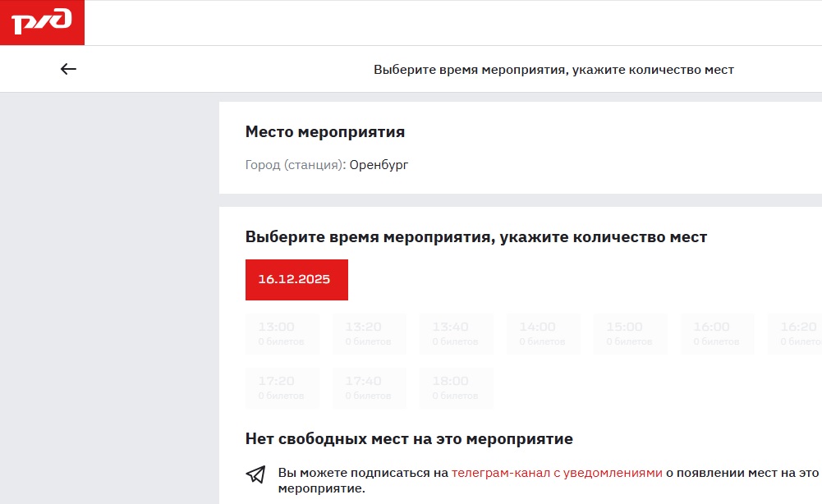Select the partially visible 16:20 slot
Screen dimensions: 822x504
(x=797, y=333)
